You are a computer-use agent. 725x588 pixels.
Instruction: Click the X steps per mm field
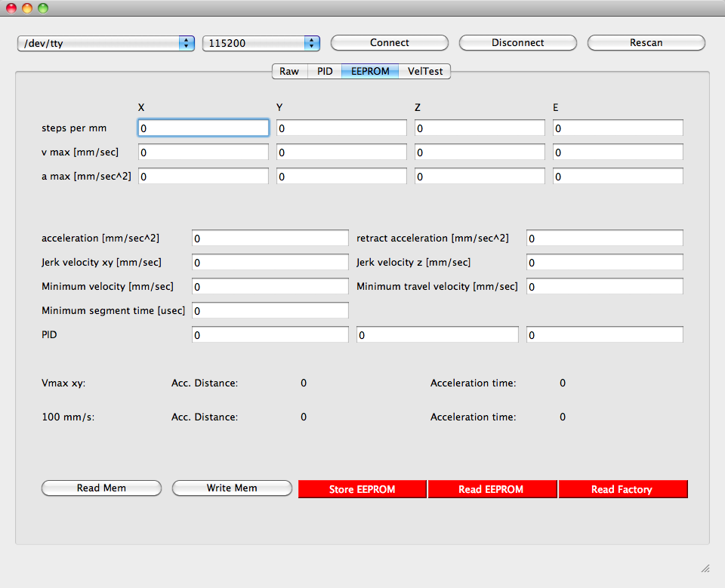click(203, 128)
